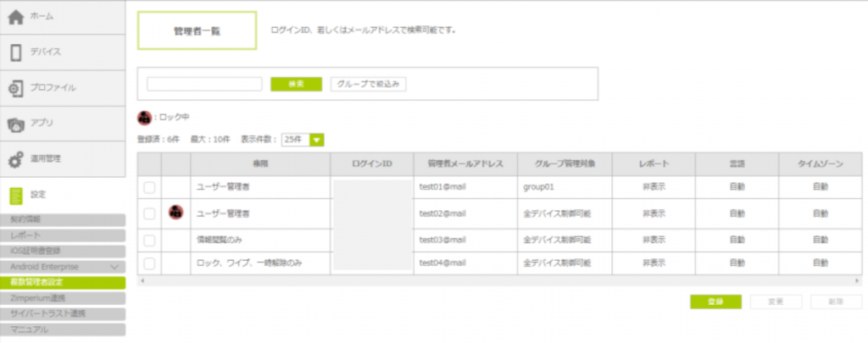868x343 pixels.
Task: Click the 権限 column header in the table
Action: click(x=260, y=163)
